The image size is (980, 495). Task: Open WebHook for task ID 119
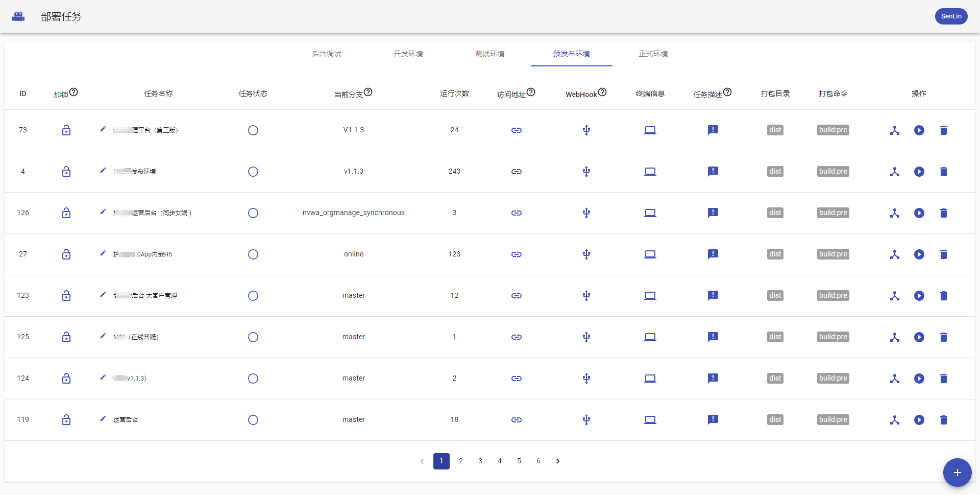click(x=586, y=420)
